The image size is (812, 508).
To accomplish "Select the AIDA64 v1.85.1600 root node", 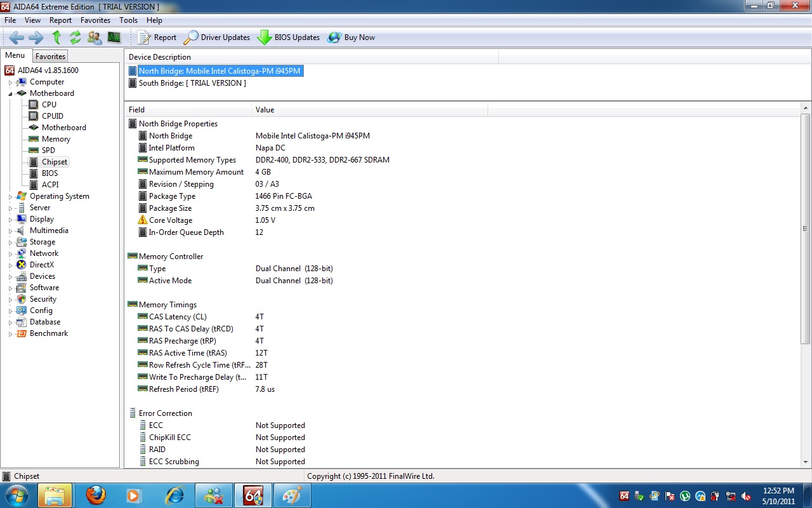I will tap(48, 70).
